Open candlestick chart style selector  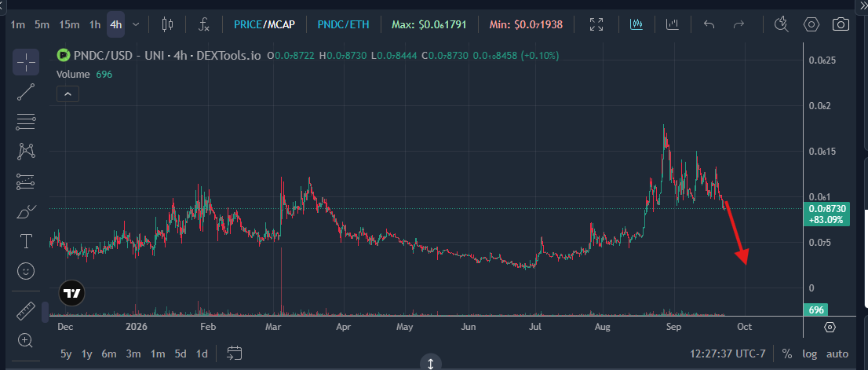click(x=167, y=24)
